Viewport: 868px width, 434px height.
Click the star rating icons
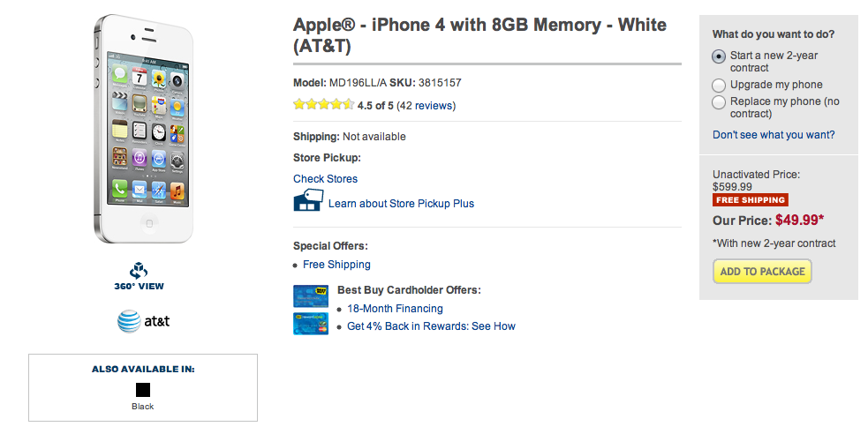coord(323,105)
